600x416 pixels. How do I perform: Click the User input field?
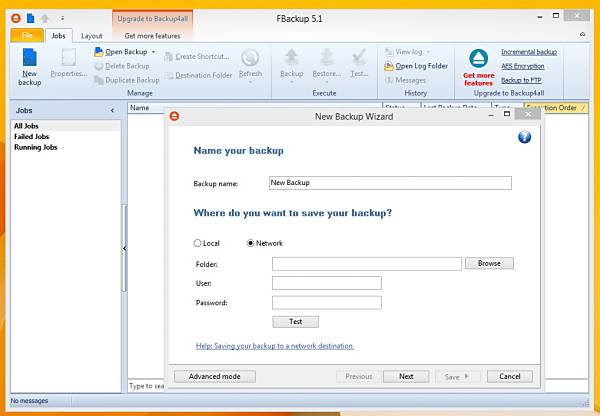(327, 283)
